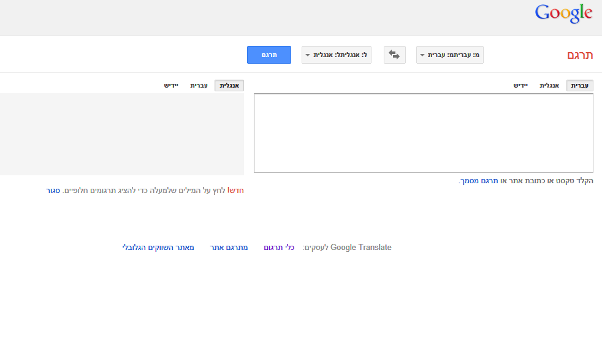Set the target language to יידיש
This screenshot has height=364, width=602.
[170, 86]
